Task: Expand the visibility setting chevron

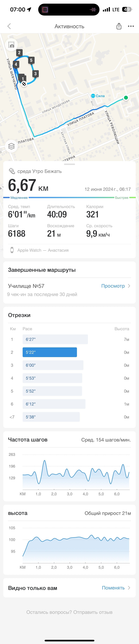Action: [x=129, y=588]
